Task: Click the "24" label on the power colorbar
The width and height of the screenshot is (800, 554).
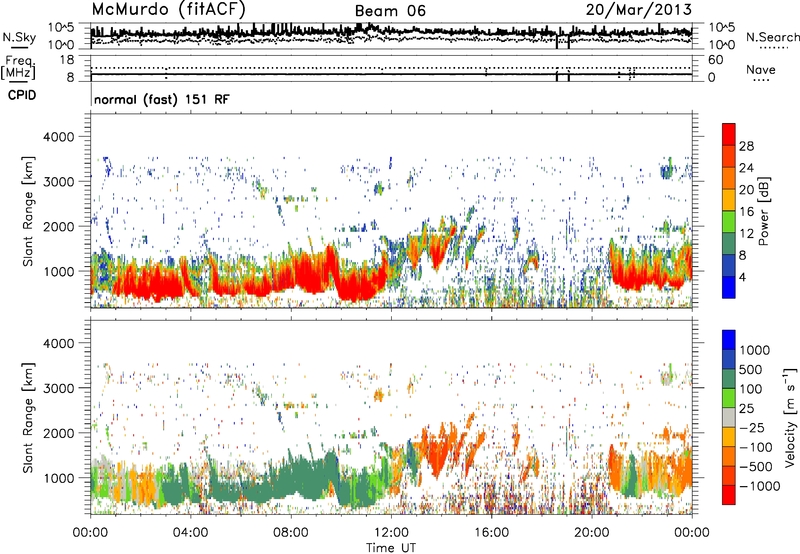Action: point(746,168)
